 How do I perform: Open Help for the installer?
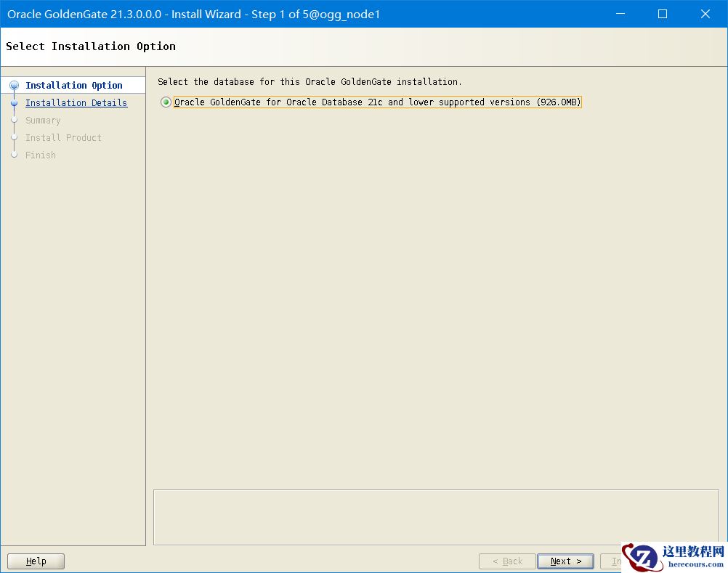pos(36,561)
